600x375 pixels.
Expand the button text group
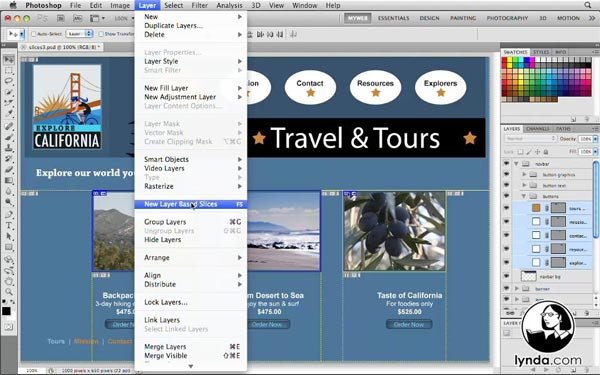[525, 185]
